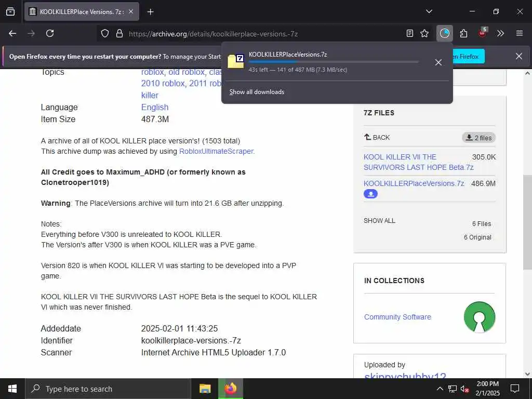Click the 2 files download button

[x=478, y=138]
